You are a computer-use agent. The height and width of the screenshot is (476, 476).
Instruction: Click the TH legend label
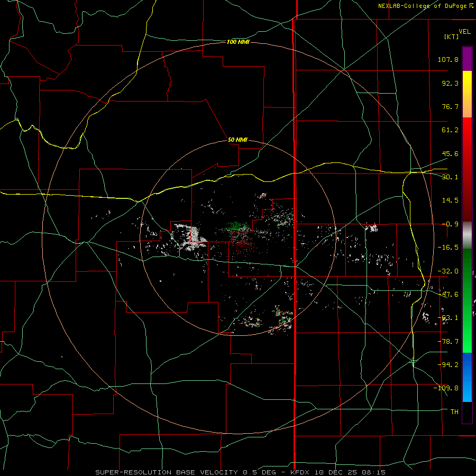[454, 412]
